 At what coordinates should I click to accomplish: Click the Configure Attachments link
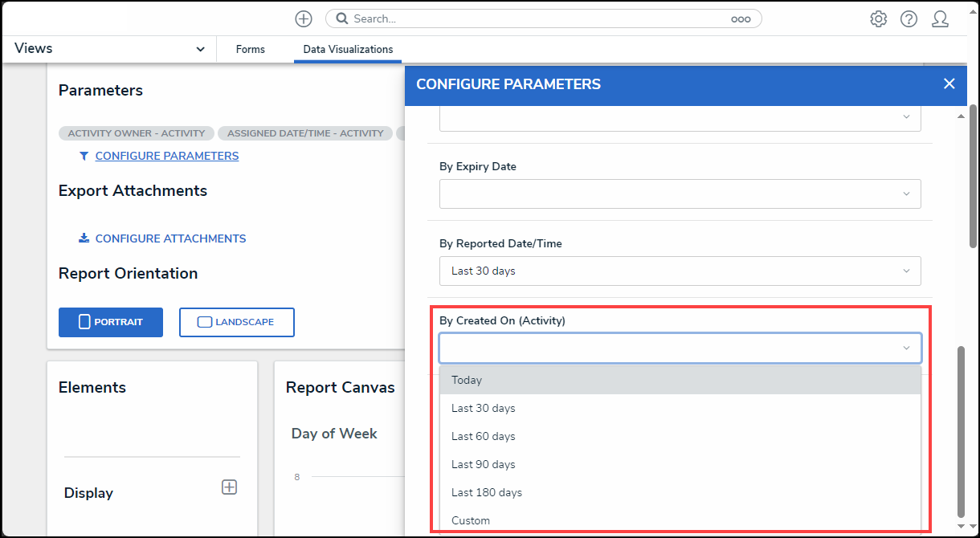pyautogui.click(x=170, y=238)
